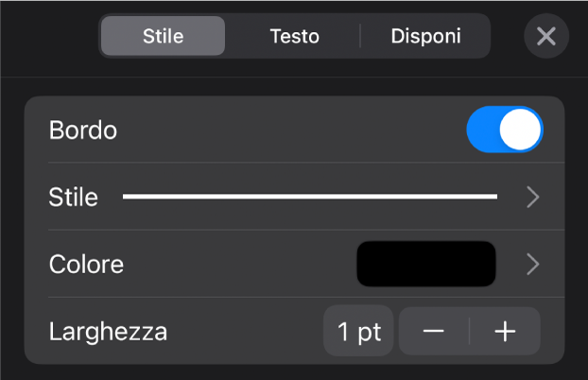Open the Testo tab
This screenshot has height=380, width=588.
pos(294,37)
